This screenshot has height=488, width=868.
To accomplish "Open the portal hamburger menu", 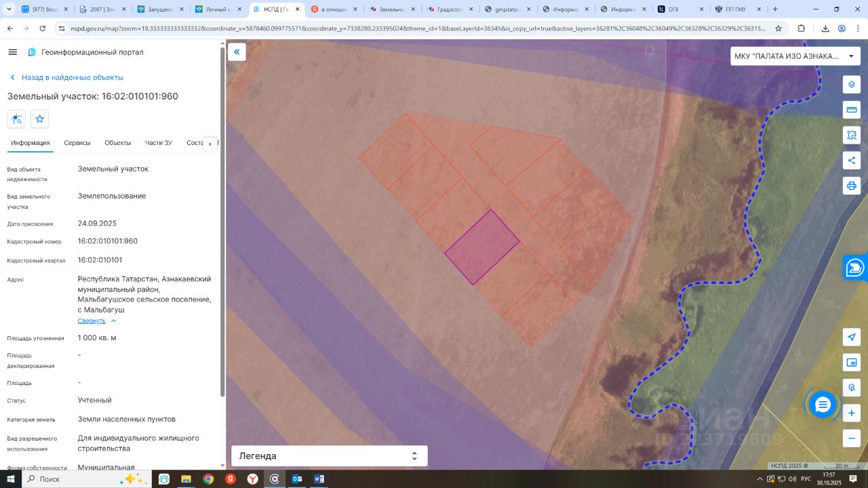I will [12, 52].
